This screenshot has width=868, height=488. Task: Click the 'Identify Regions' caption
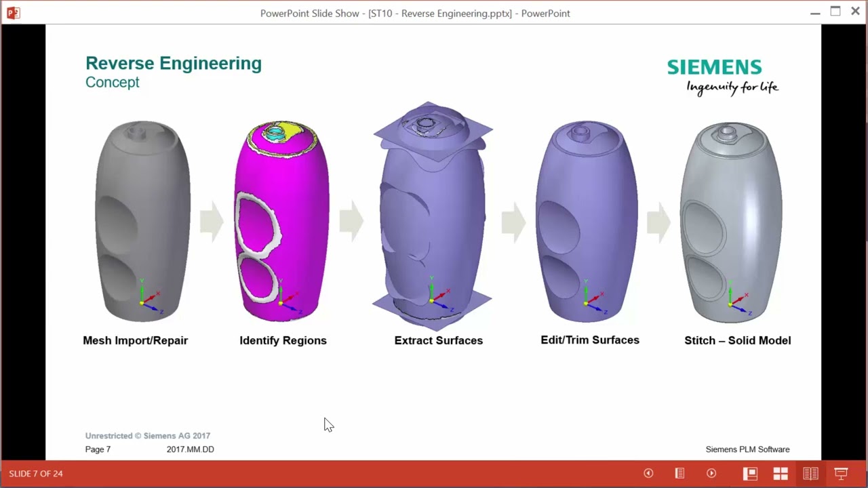click(x=283, y=340)
